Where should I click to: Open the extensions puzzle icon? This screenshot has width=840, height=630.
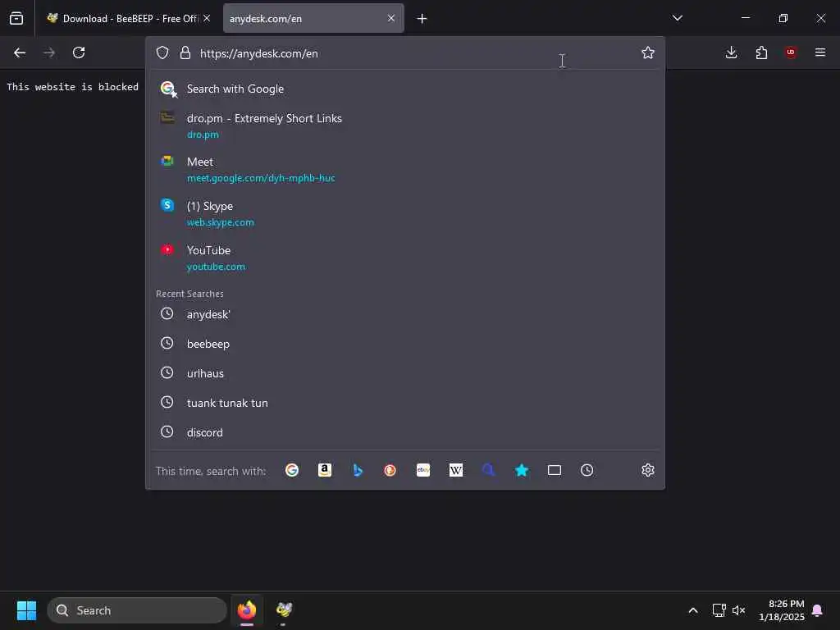tap(761, 52)
